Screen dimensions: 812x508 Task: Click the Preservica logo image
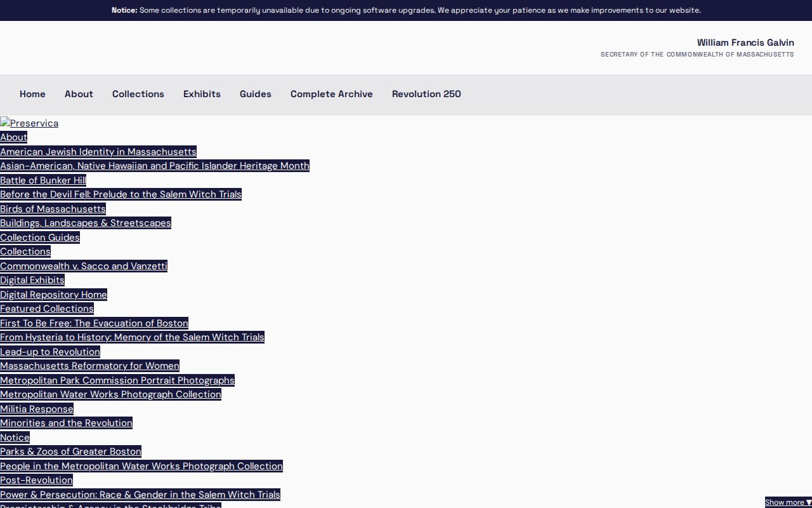[x=29, y=123]
